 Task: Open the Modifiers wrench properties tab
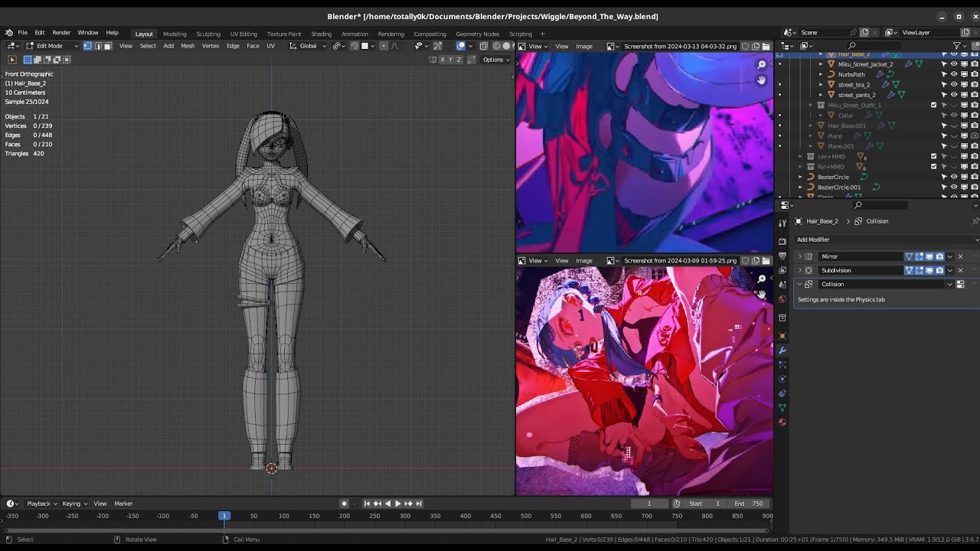(782, 350)
